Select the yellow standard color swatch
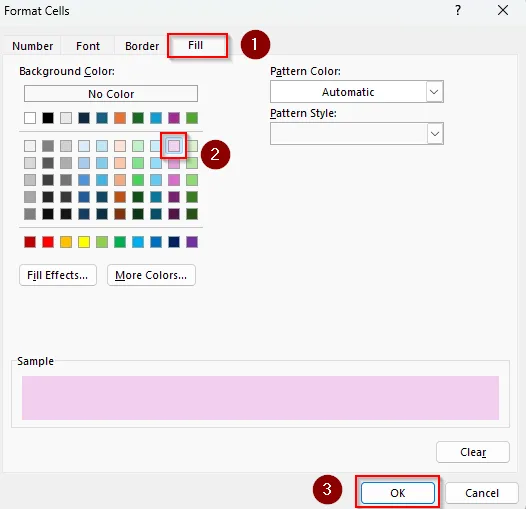 84,242
